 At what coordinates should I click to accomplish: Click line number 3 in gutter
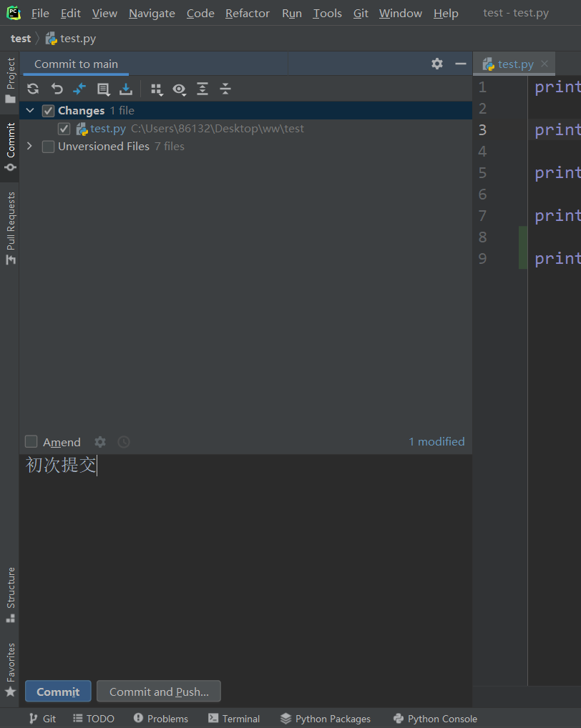[x=482, y=129]
